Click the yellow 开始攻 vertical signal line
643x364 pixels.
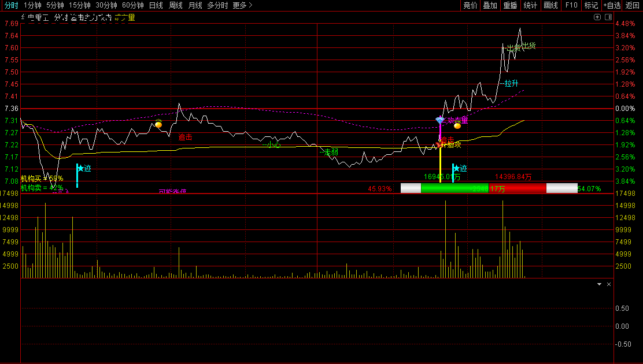(440, 164)
